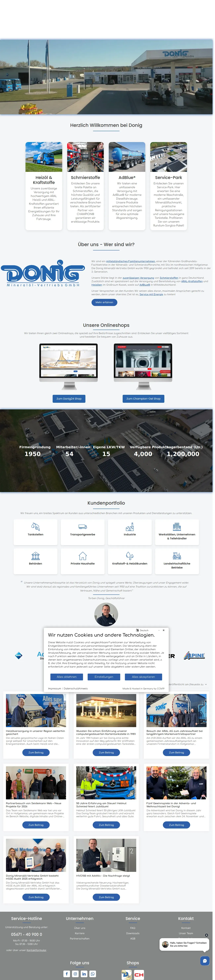Screen dimensions: 215x980
Task: Click the 'Alles ablehnen' cookie button
Action: pos(67,677)
